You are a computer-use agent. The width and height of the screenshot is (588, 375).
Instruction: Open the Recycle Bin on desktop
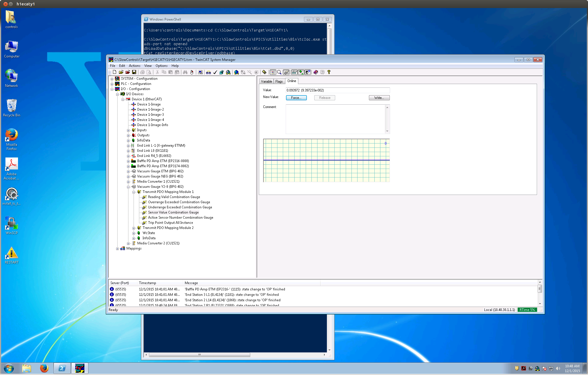(11, 108)
